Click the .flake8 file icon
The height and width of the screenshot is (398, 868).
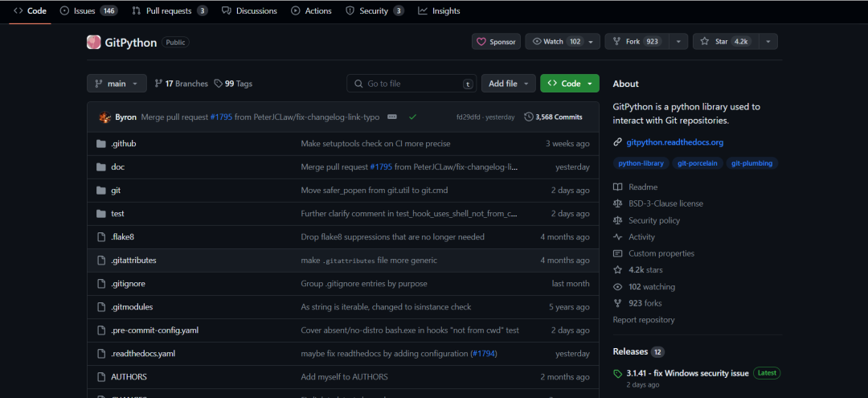(x=100, y=237)
